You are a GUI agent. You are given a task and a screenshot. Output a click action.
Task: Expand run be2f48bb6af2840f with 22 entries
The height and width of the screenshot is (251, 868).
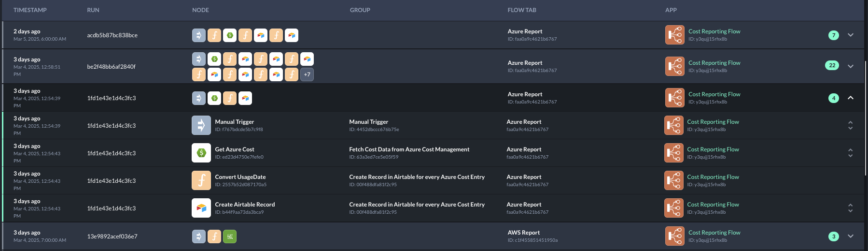(x=851, y=66)
